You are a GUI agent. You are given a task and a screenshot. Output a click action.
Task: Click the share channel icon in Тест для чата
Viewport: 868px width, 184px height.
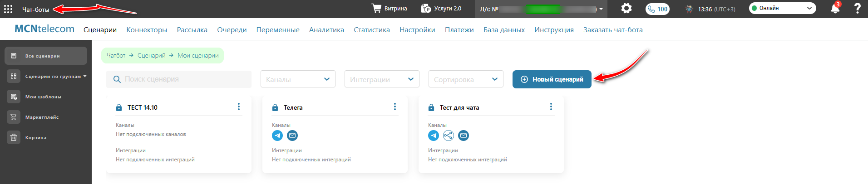(449, 136)
